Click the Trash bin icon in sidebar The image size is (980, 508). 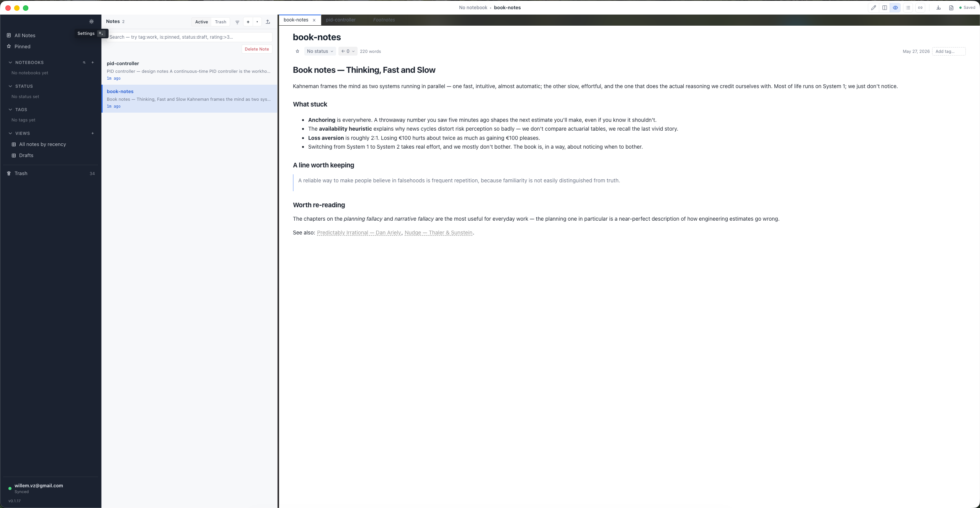tap(9, 174)
